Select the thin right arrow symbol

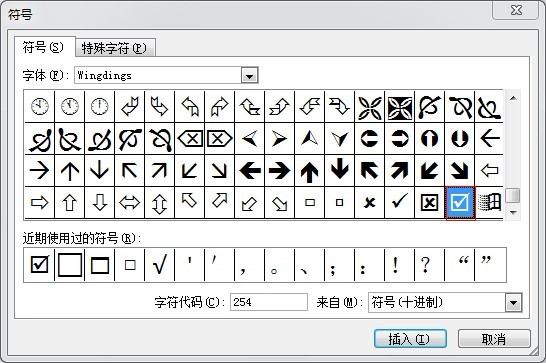point(39,170)
